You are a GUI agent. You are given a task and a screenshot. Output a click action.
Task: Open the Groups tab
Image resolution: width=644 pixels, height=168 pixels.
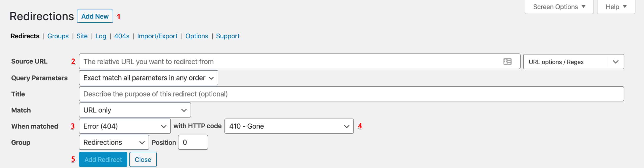click(58, 36)
